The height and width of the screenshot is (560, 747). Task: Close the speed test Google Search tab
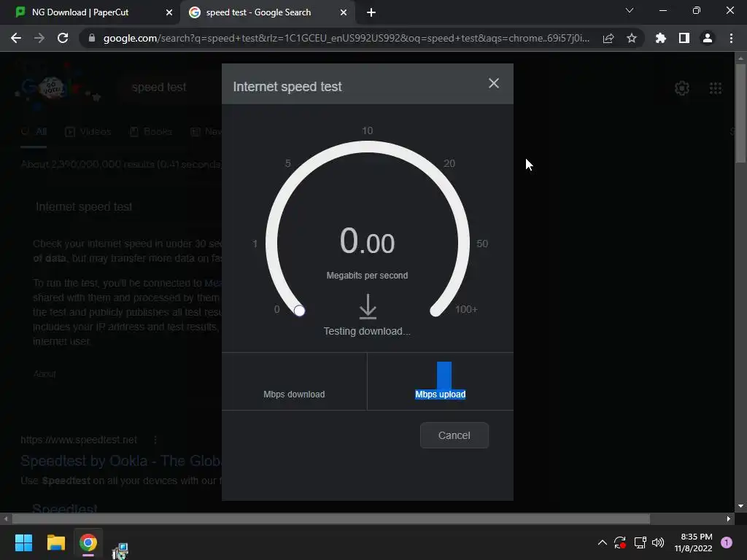coord(343,12)
